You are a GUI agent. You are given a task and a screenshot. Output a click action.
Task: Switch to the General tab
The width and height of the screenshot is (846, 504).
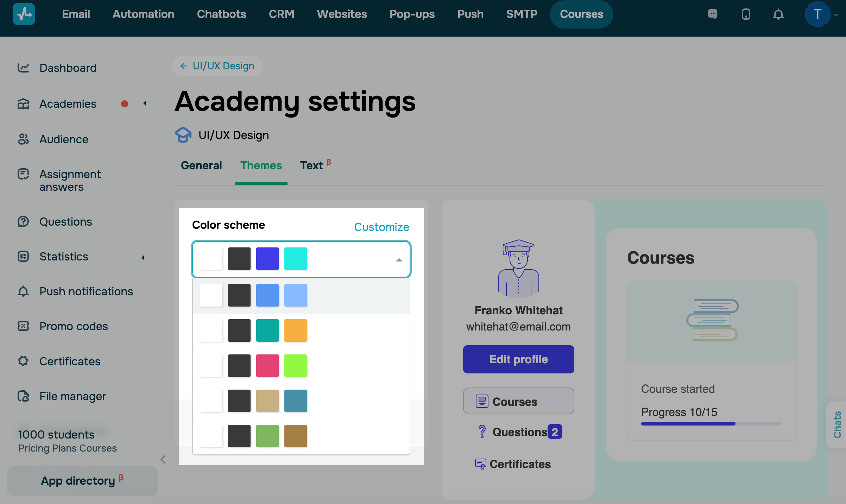(x=201, y=165)
